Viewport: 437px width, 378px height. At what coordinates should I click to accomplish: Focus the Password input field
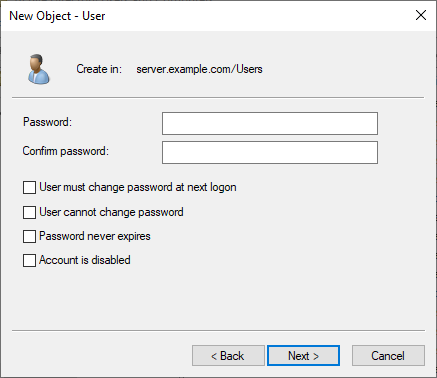pyautogui.click(x=270, y=123)
